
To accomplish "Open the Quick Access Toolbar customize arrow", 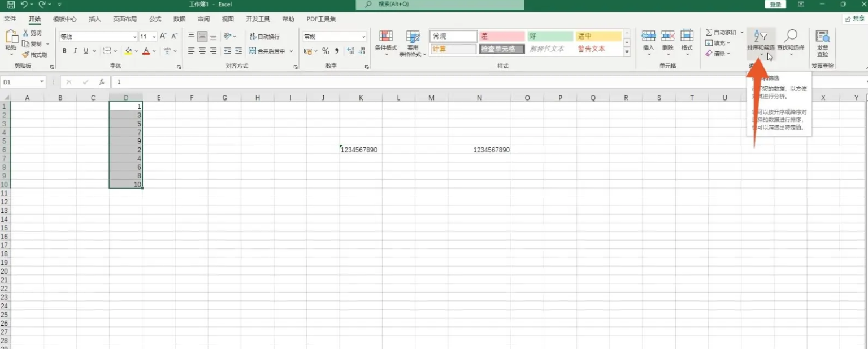I will pyautogui.click(x=59, y=5).
